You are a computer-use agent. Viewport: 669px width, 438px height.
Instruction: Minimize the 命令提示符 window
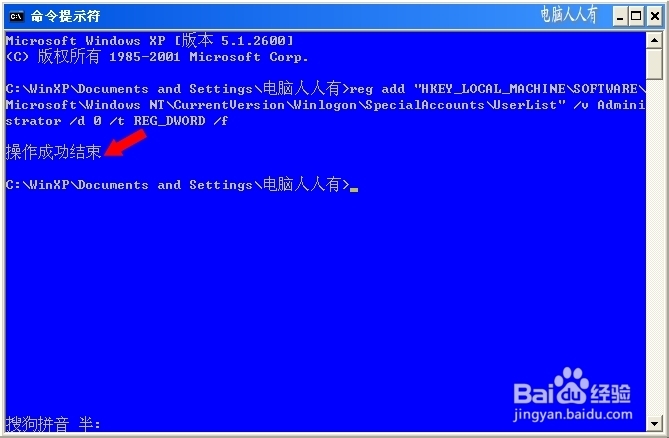coord(620,17)
